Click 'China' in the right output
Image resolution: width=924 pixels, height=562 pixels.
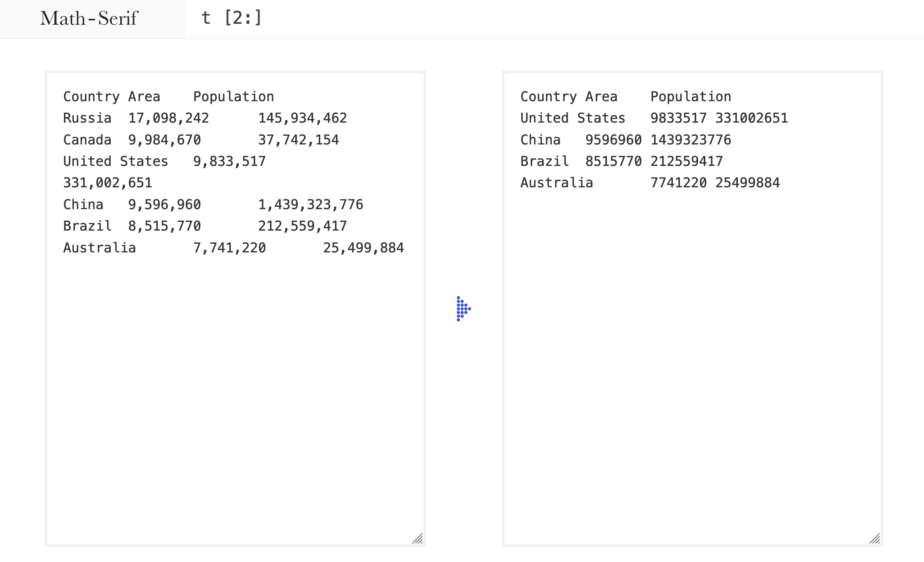[x=541, y=140]
